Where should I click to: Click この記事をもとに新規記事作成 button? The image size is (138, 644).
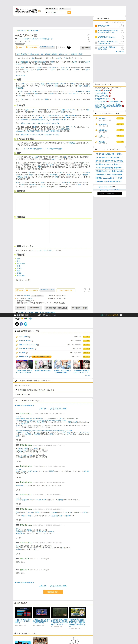coord(56,308)
